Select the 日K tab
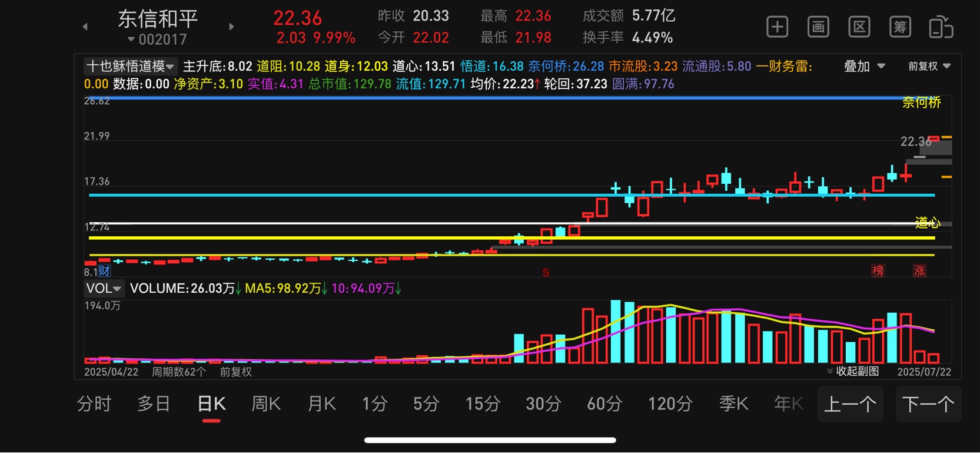 point(211,404)
